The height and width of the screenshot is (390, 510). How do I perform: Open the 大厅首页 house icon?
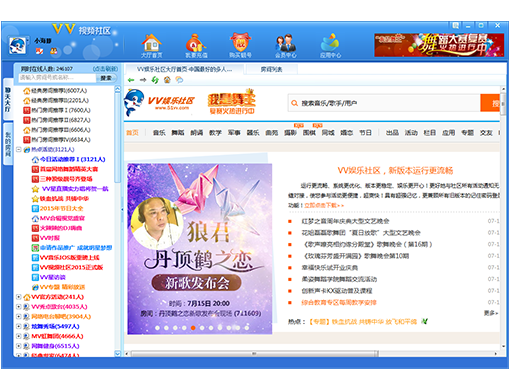pyautogui.click(x=152, y=43)
